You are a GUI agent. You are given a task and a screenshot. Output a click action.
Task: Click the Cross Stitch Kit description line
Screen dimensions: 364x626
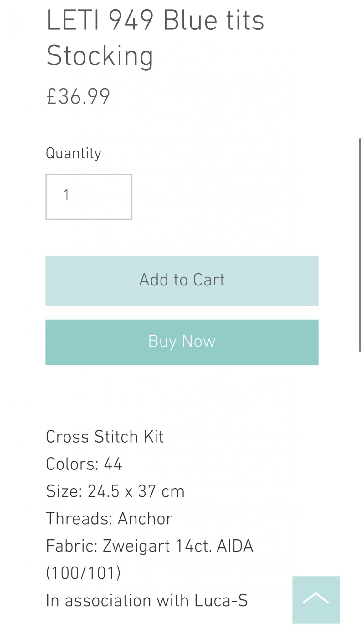(105, 437)
